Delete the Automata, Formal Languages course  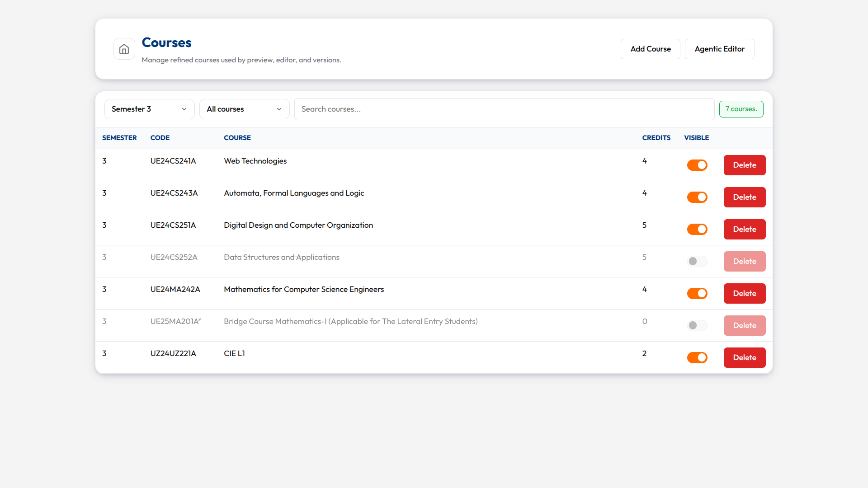click(744, 197)
